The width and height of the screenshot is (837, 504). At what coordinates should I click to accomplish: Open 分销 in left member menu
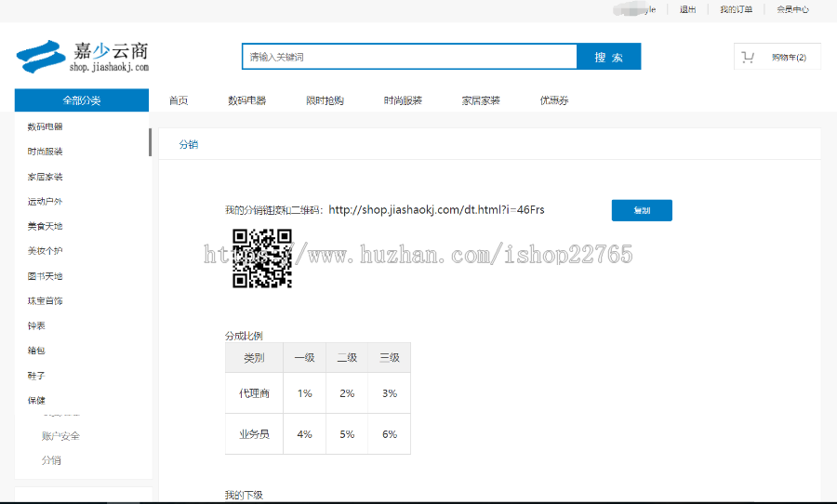(51, 460)
